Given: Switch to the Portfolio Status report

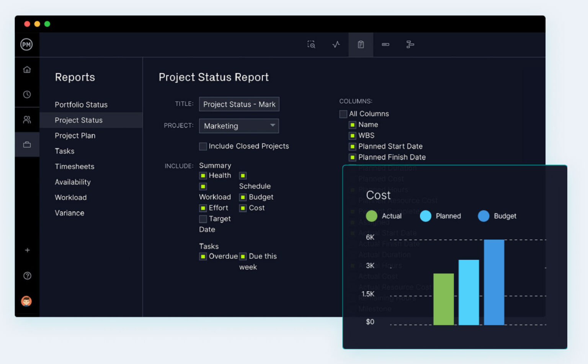Looking at the screenshot, I should coord(81,104).
